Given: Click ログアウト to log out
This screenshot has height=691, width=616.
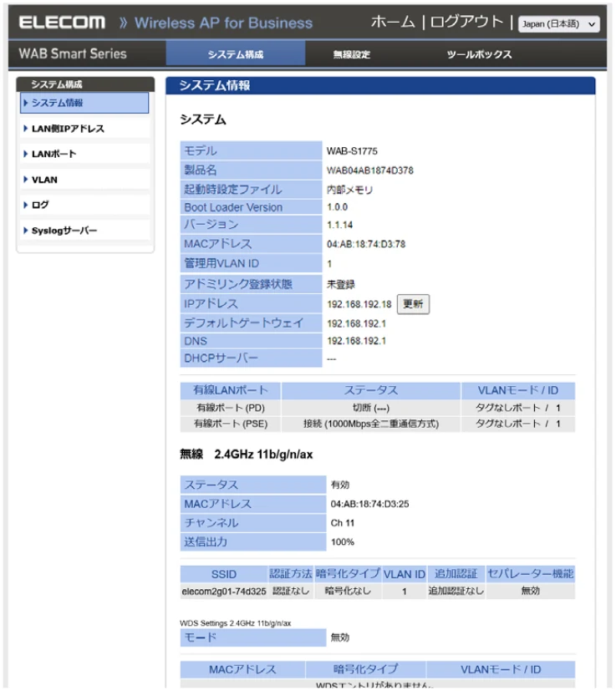Looking at the screenshot, I should pos(466,22).
